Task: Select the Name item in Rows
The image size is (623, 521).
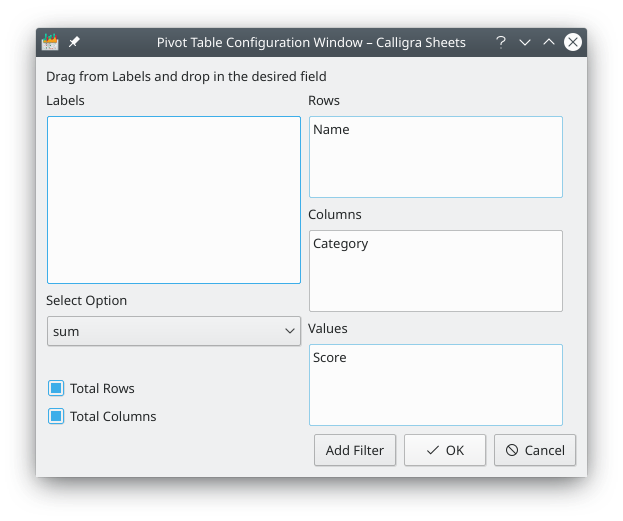Action: (x=331, y=130)
